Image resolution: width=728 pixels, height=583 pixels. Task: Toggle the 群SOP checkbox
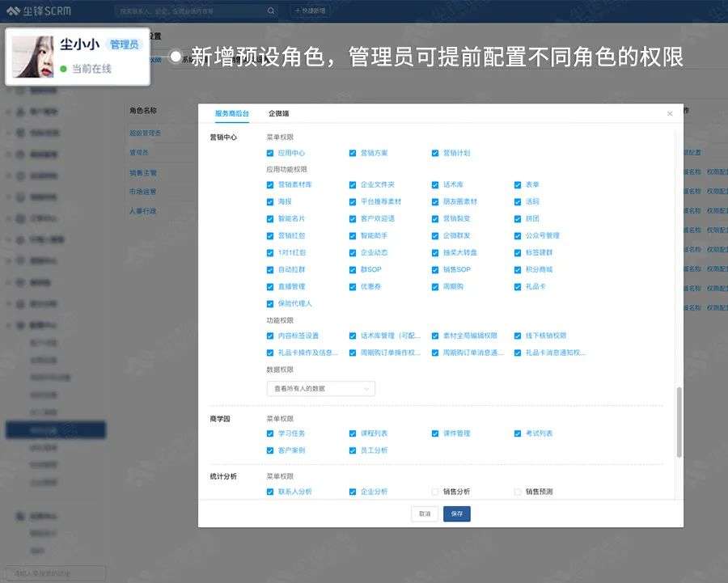tap(353, 270)
